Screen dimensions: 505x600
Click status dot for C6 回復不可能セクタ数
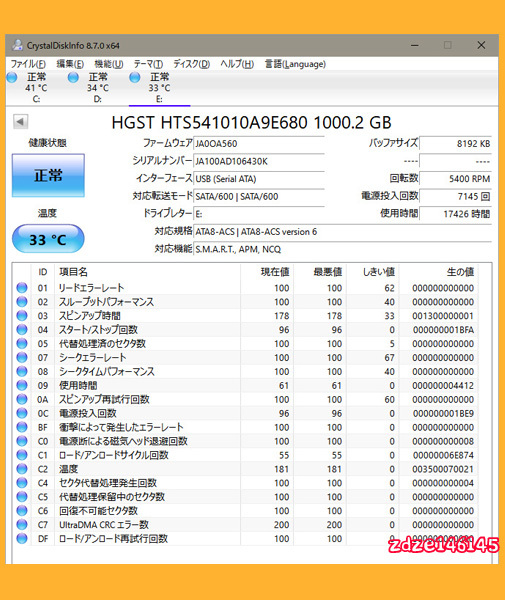pos(22,510)
